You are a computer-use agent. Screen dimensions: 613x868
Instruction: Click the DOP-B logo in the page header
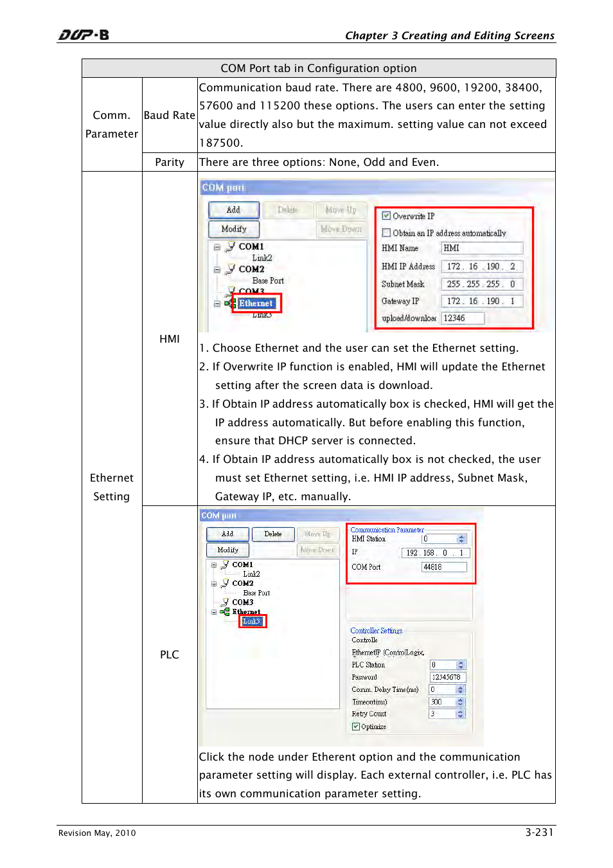pos(84,35)
